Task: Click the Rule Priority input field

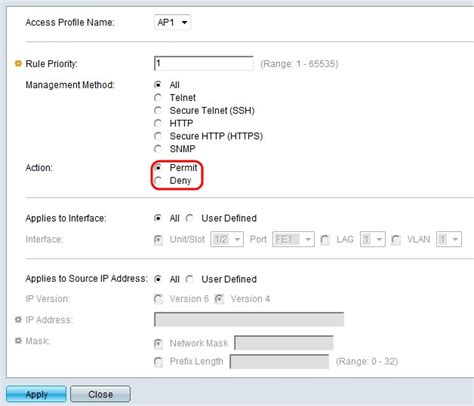Action: coord(203,63)
